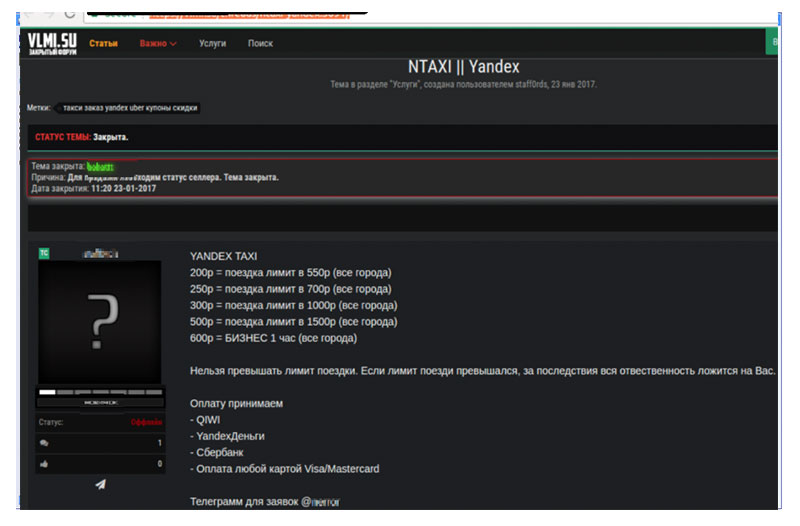Click the VLMI.SU forum logo
Screen dimensions: 800x526
[50, 44]
